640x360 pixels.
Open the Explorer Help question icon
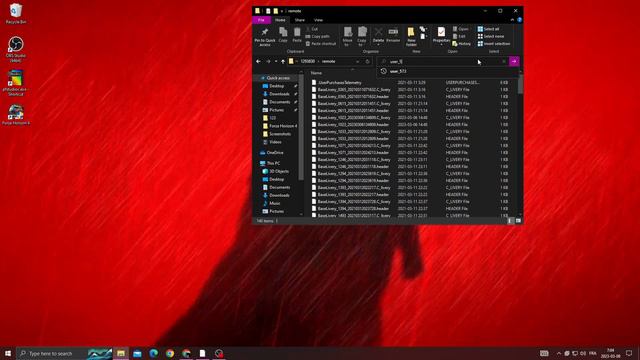(519, 20)
